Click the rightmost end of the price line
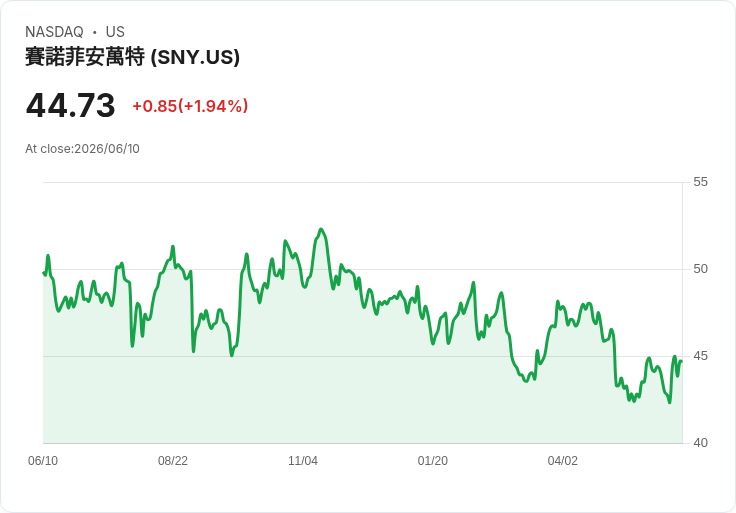The width and height of the screenshot is (736, 513). pyautogui.click(x=681, y=361)
